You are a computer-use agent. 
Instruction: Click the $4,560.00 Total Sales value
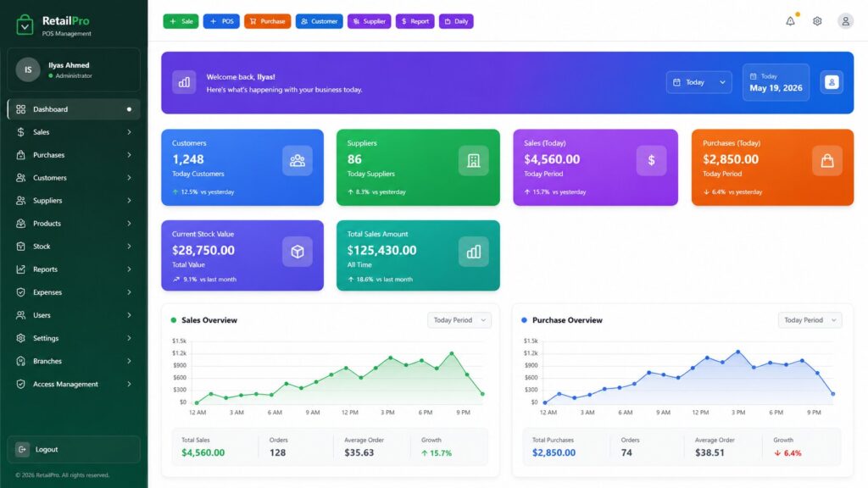pos(203,452)
